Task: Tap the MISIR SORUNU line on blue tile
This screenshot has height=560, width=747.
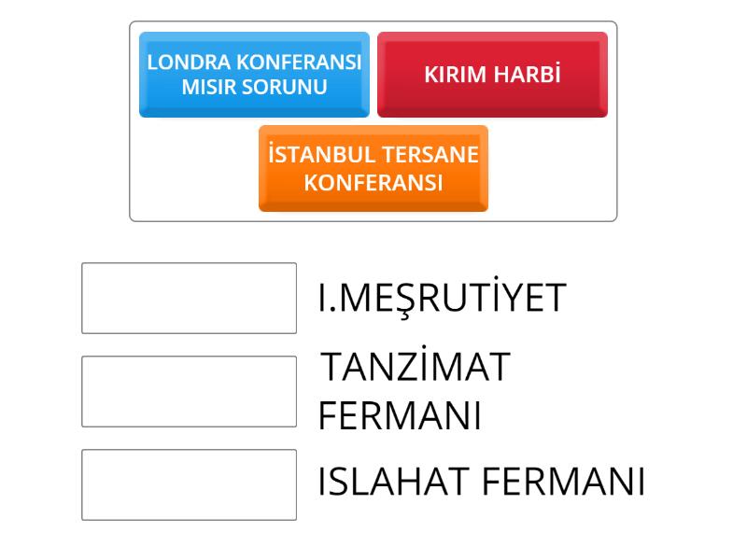Action: point(254,87)
